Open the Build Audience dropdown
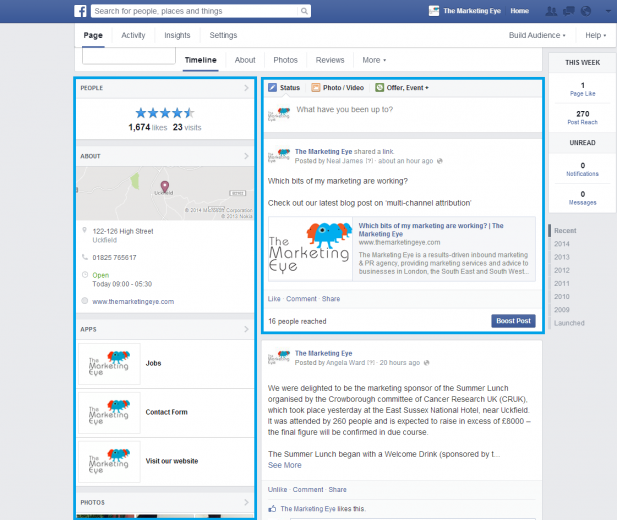617x520 pixels. (x=537, y=35)
